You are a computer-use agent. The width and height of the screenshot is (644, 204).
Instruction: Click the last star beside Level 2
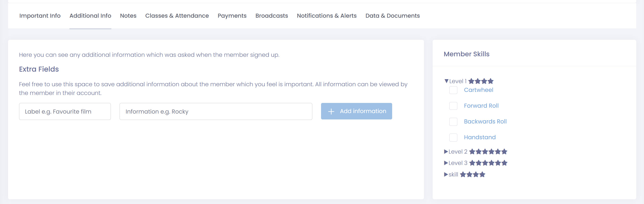click(504, 151)
